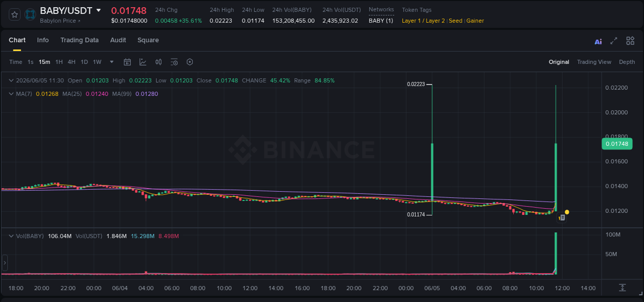Add BABY/USDT to favorites with star icon
Viewport: 644px width, 302px height.
[15, 14]
